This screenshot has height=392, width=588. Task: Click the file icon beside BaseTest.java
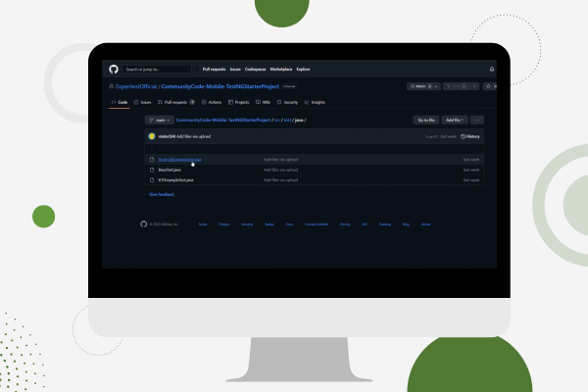(152, 170)
